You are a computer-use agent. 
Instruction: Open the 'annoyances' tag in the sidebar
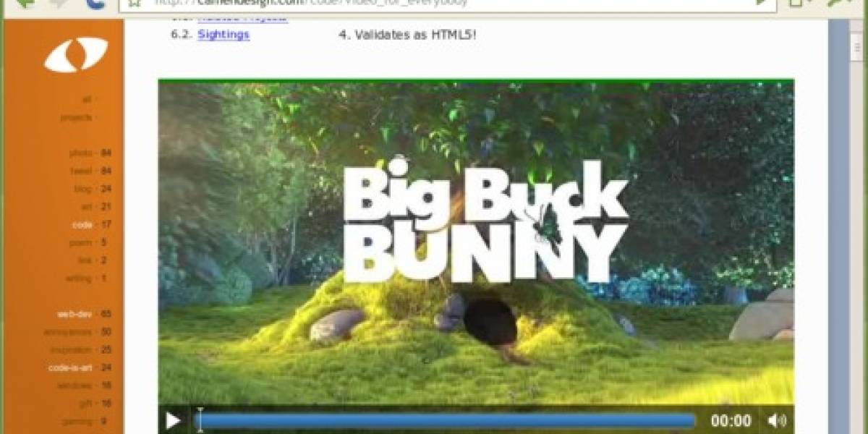pyautogui.click(x=68, y=332)
